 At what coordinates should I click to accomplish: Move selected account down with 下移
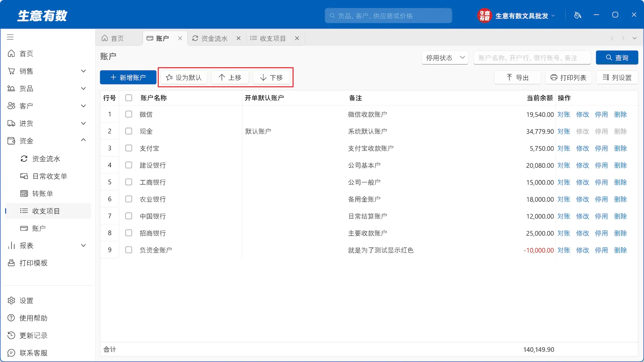(x=272, y=77)
